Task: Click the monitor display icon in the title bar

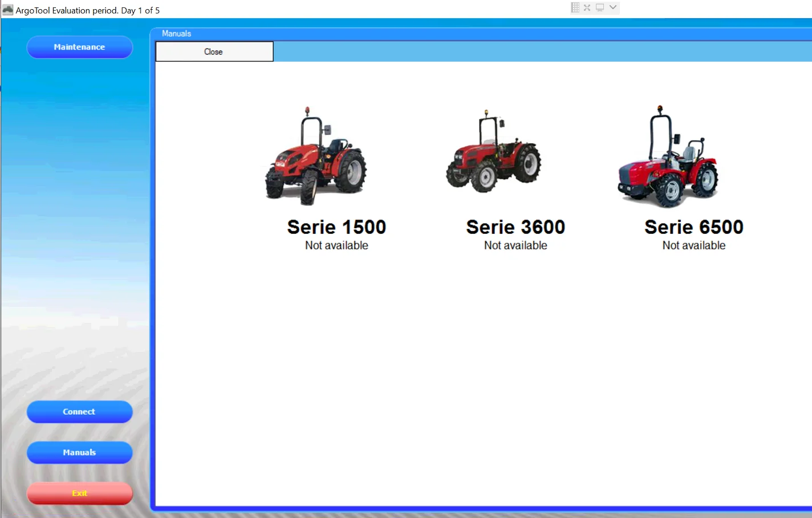Action: coord(600,7)
